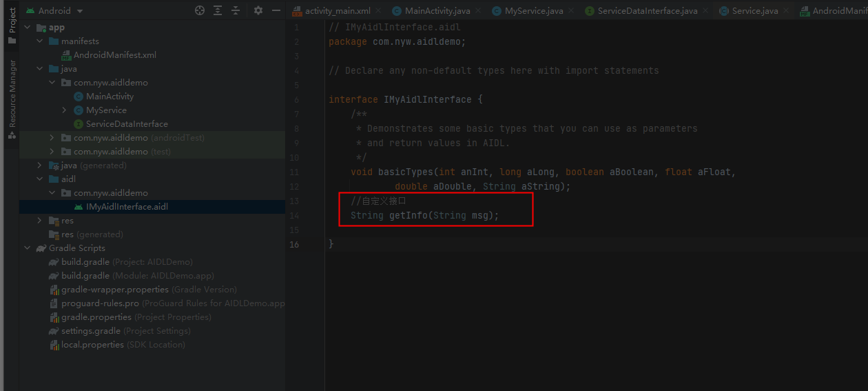The height and width of the screenshot is (391, 868).
Task: Click the ServiceDataInterface interface icon in tree
Action: coord(79,124)
